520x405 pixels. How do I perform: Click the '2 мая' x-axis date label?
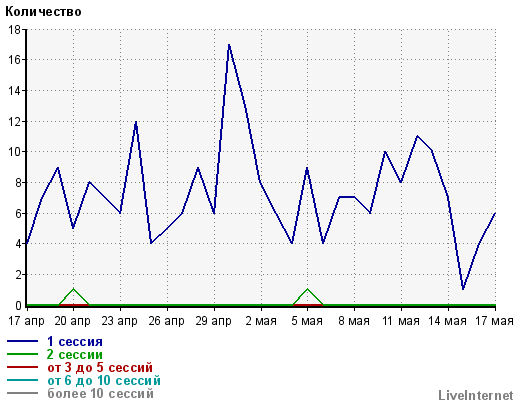[261, 321]
